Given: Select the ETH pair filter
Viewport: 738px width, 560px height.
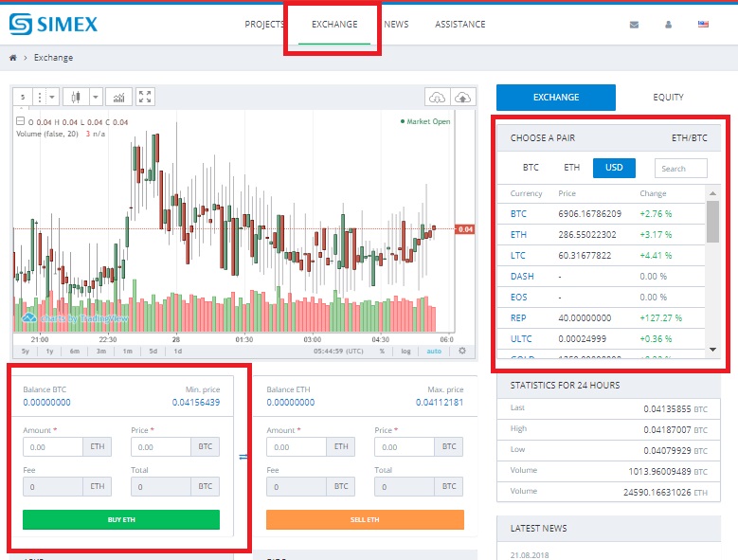Looking at the screenshot, I should tap(571, 168).
